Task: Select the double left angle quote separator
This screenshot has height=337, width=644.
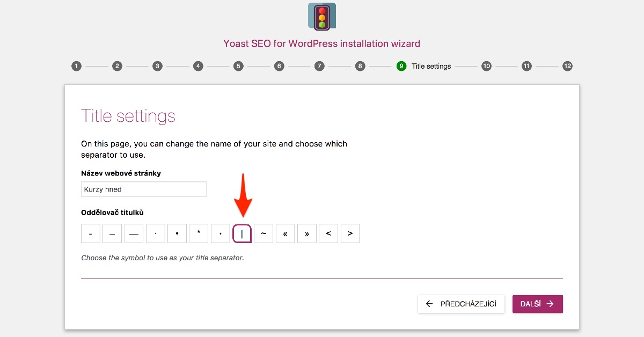Action: pyautogui.click(x=285, y=233)
